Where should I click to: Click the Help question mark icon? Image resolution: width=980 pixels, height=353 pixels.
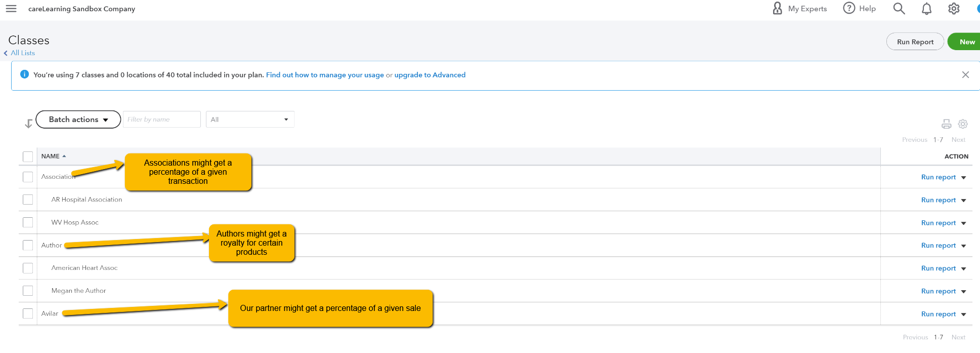click(x=848, y=8)
